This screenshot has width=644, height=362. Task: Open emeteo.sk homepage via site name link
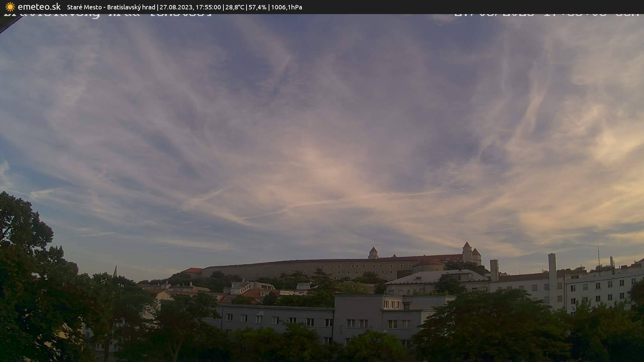[x=39, y=7]
